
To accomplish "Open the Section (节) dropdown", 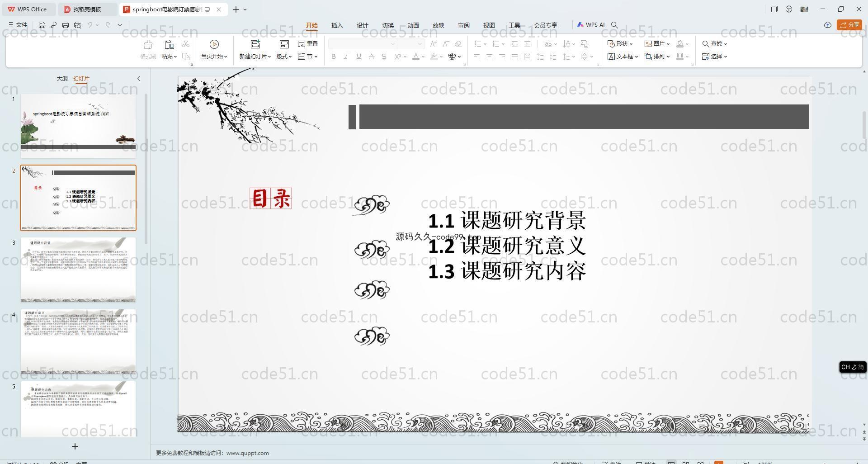I will click(x=308, y=57).
